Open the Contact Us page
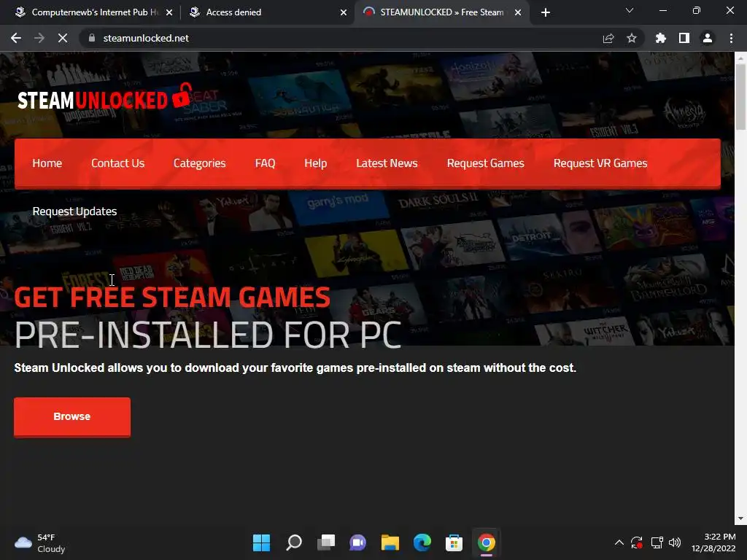Screen dimensions: 747x560 point(117,163)
